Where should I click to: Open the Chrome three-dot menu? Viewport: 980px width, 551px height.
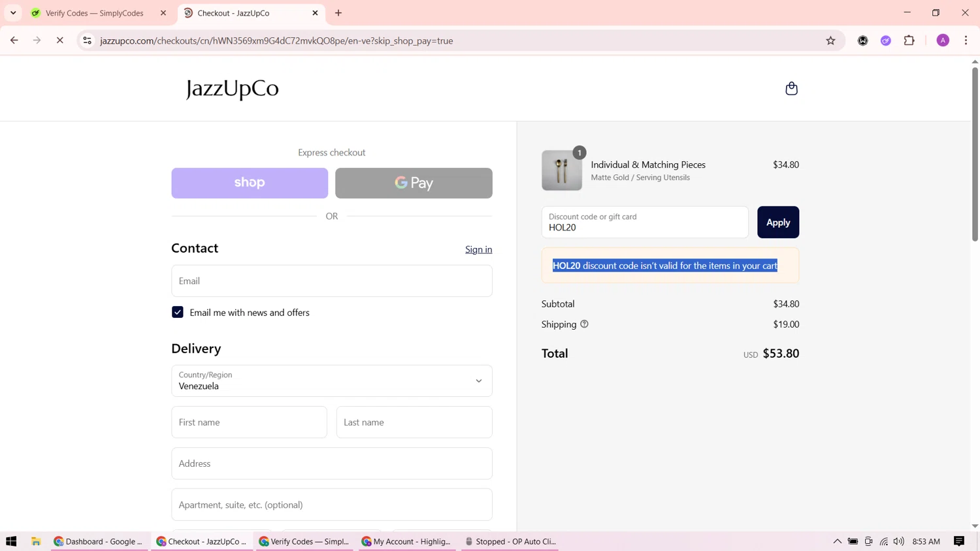(x=966, y=40)
